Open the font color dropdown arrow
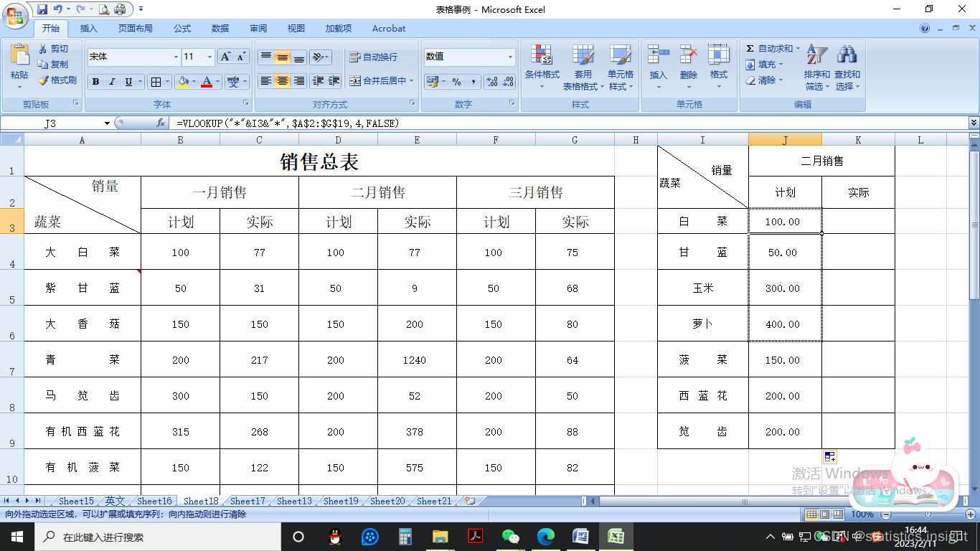The width and height of the screenshot is (980, 551). tap(218, 82)
